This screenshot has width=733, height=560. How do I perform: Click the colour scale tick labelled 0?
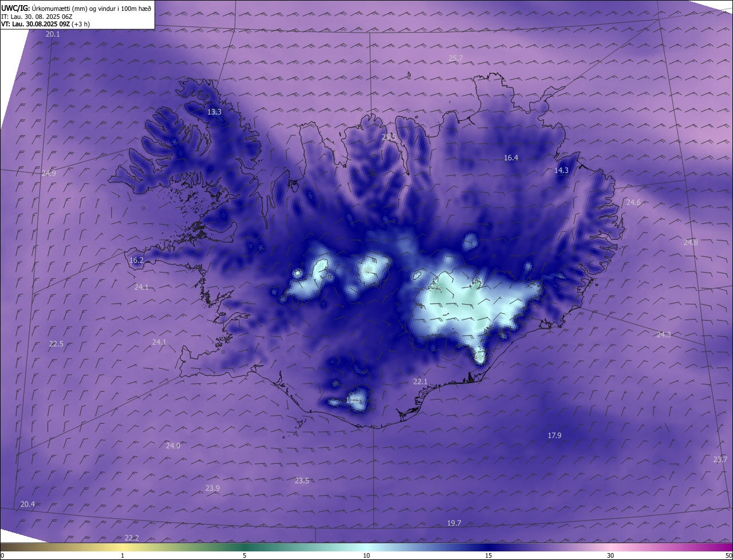click(2, 556)
